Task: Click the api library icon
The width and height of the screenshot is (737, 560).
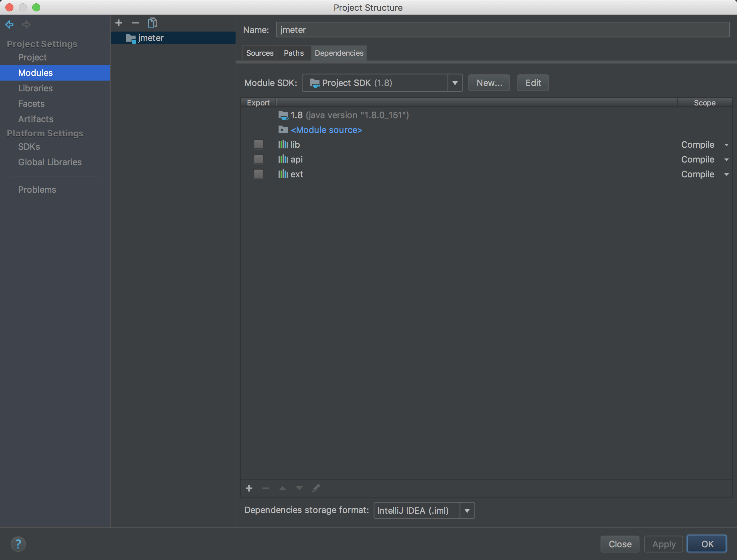Action: tap(283, 159)
